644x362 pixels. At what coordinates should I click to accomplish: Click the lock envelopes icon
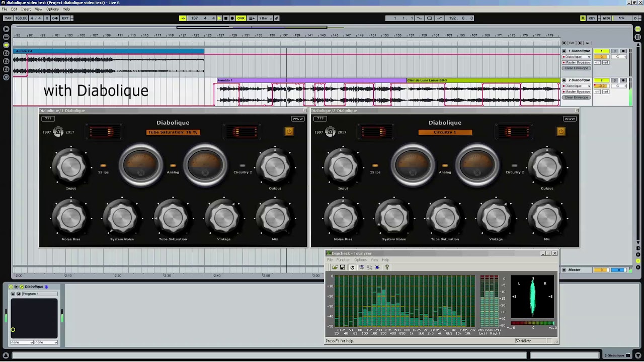(587, 43)
